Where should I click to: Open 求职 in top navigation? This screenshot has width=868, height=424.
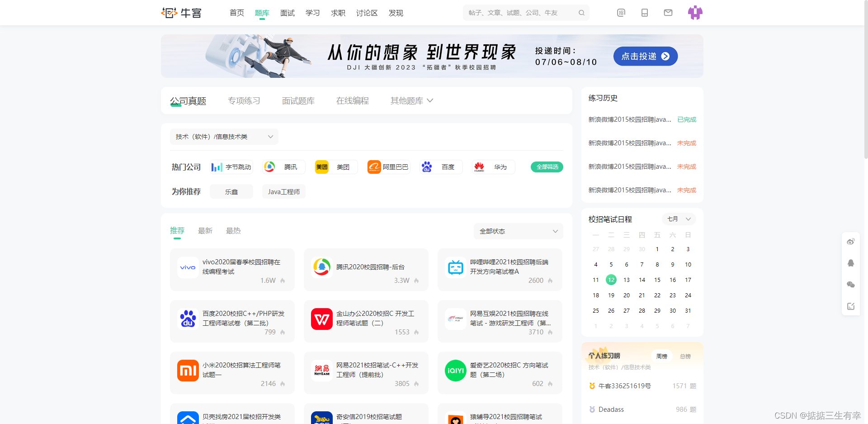coord(338,13)
